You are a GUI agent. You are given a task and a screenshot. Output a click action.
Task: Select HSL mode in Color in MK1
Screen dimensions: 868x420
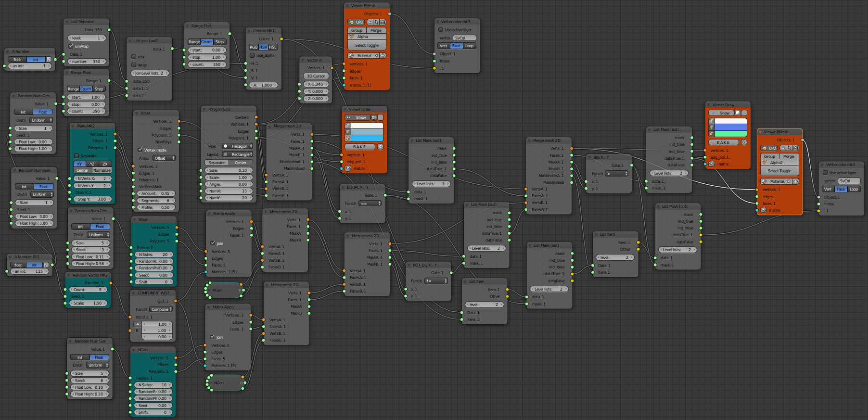coord(273,47)
